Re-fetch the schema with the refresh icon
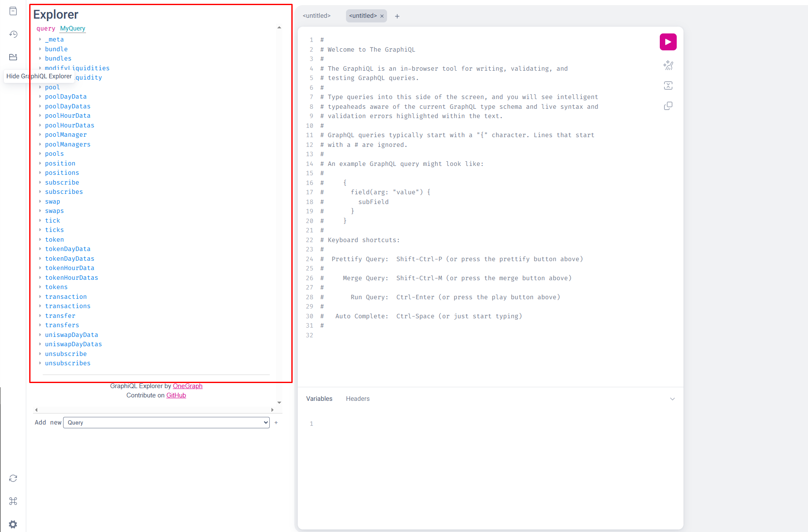The width and height of the screenshot is (808, 532). pyautogui.click(x=13, y=478)
